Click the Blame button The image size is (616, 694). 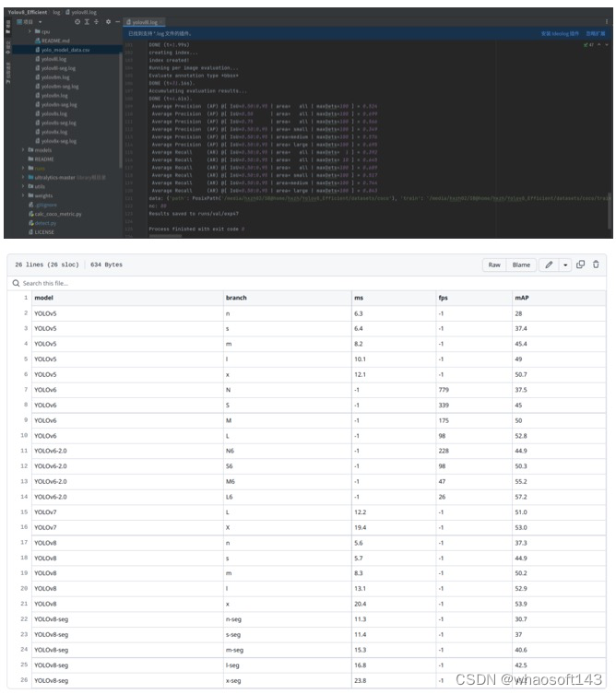coord(521,265)
